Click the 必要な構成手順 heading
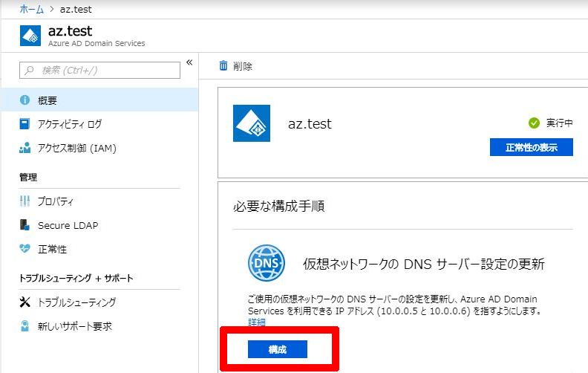Screen dimensions: 588x373 click(279, 206)
